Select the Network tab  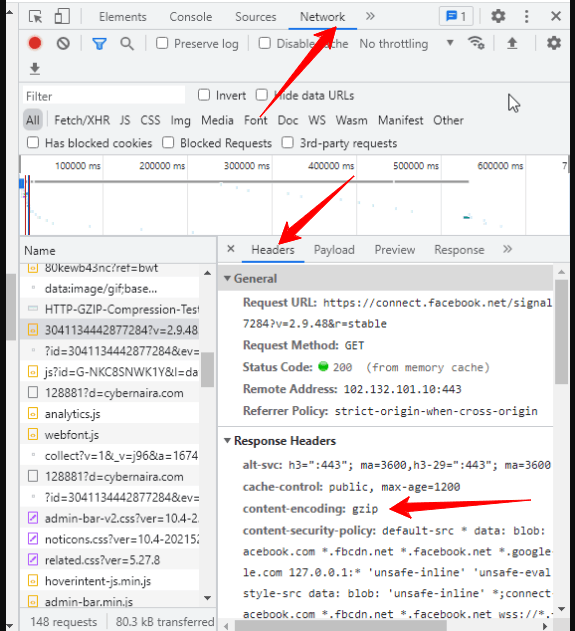click(322, 17)
